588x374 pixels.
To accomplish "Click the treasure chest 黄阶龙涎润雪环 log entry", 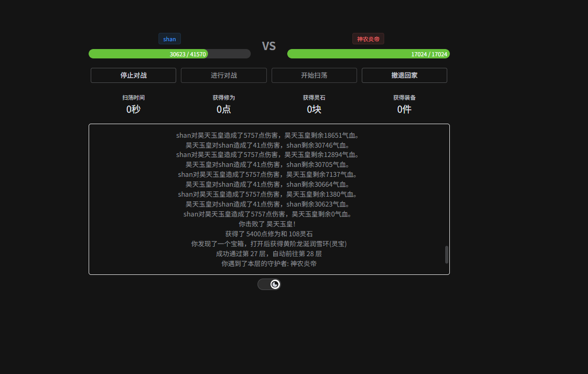I will (x=269, y=244).
